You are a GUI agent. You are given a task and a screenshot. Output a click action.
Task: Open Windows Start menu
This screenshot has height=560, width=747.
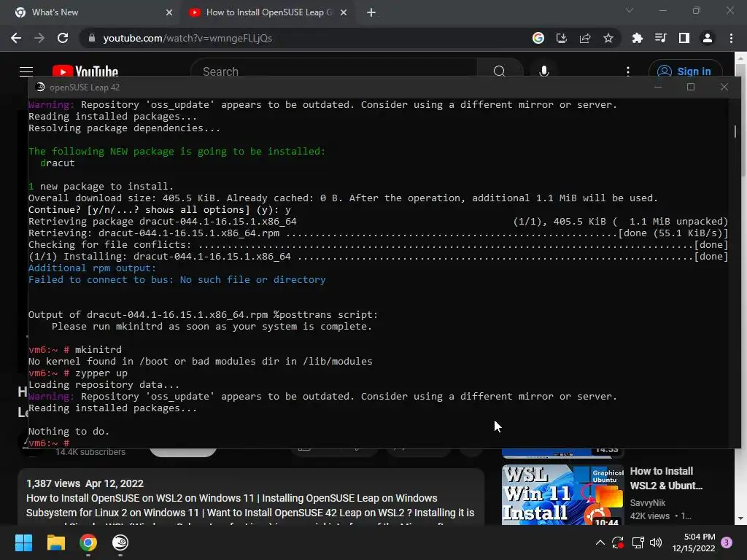(23, 542)
